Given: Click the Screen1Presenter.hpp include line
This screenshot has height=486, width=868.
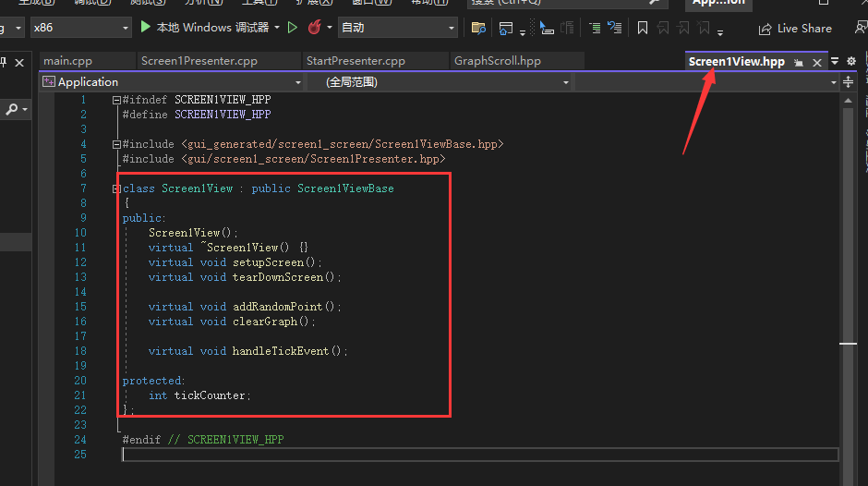Looking at the screenshot, I should tap(284, 159).
